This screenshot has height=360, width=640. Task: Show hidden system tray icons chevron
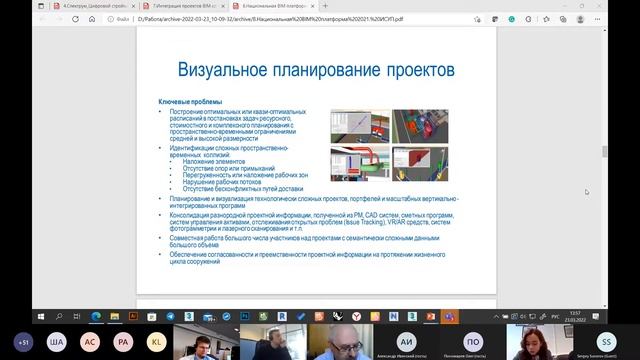(496, 317)
